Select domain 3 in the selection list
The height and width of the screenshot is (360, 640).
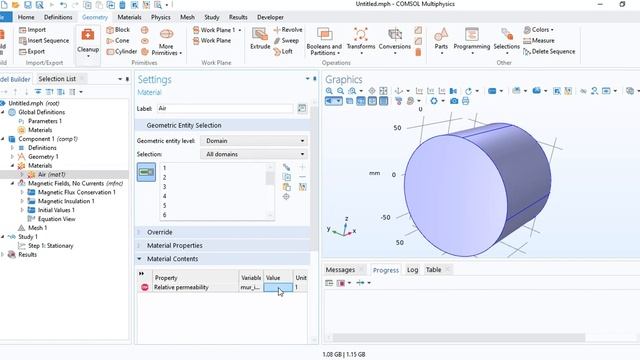(164, 187)
